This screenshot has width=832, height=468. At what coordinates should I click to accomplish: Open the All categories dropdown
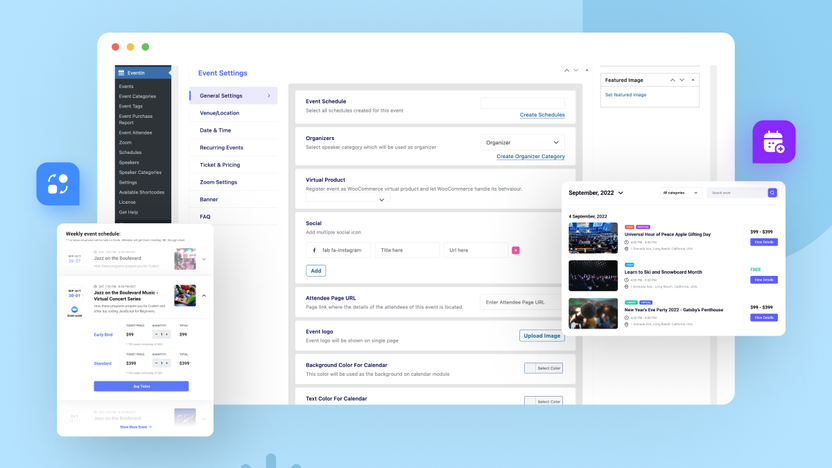(680, 193)
